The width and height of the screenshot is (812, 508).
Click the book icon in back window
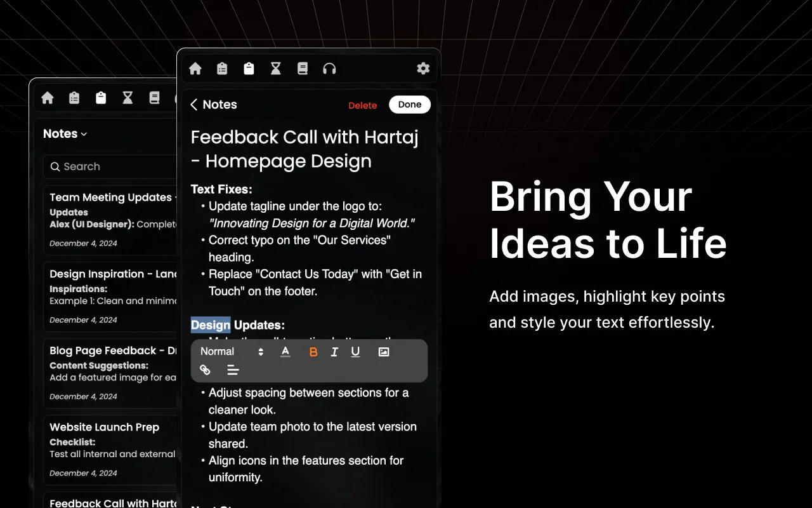[154, 98]
